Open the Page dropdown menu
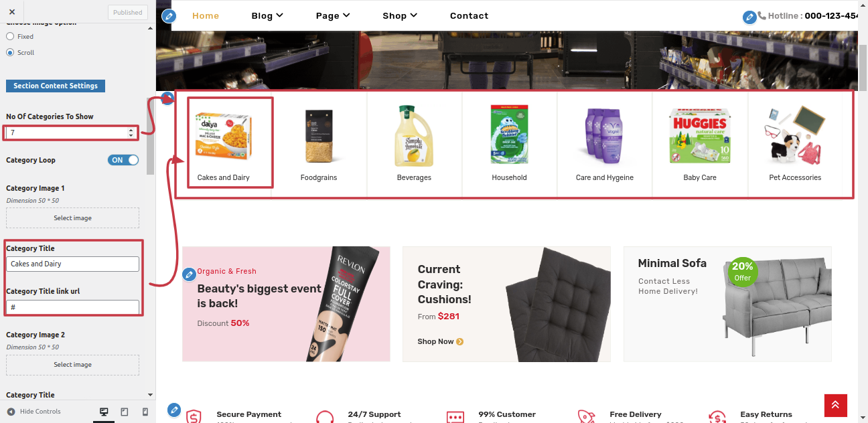The height and width of the screenshot is (423, 868). point(333,15)
